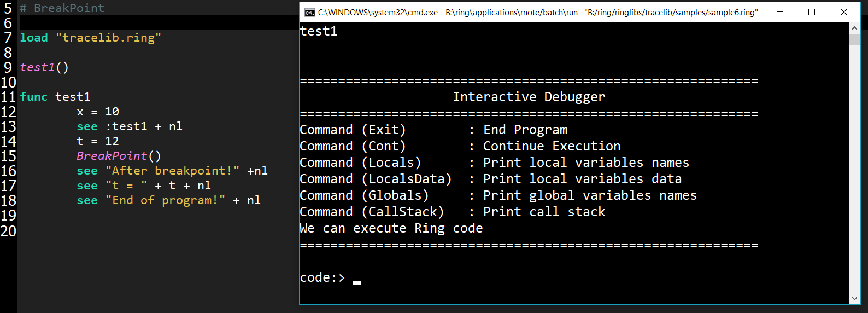
Task: Place the cursor on the highlighted empty line 6
Action: point(159,23)
